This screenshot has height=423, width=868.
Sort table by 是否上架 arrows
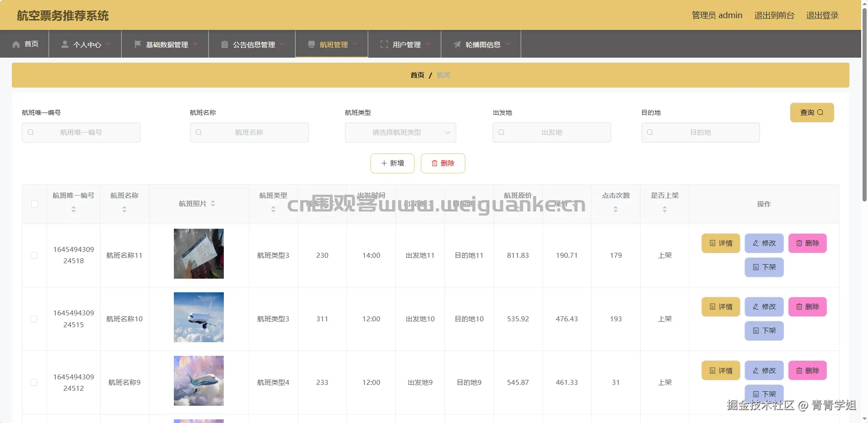pyautogui.click(x=665, y=209)
